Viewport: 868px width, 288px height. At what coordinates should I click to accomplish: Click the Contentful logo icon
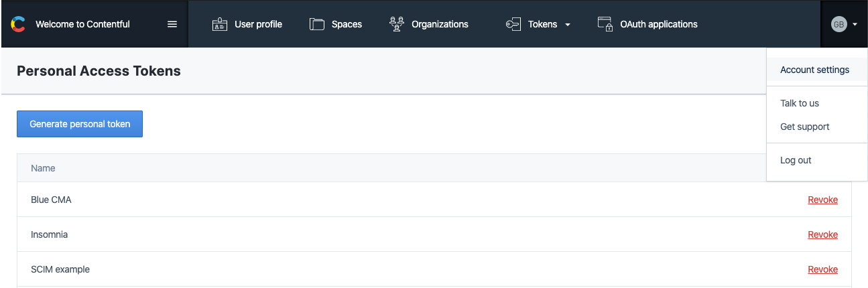pos(18,24)
